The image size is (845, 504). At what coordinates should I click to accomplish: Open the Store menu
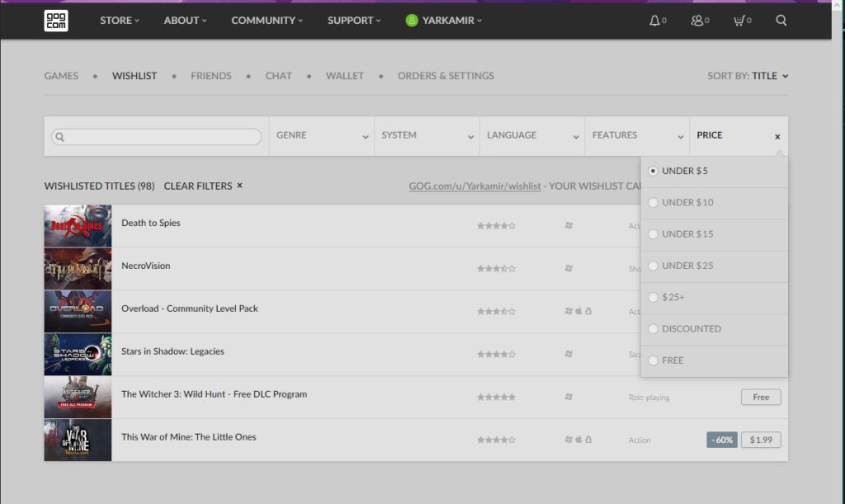(x=119, y=21)
